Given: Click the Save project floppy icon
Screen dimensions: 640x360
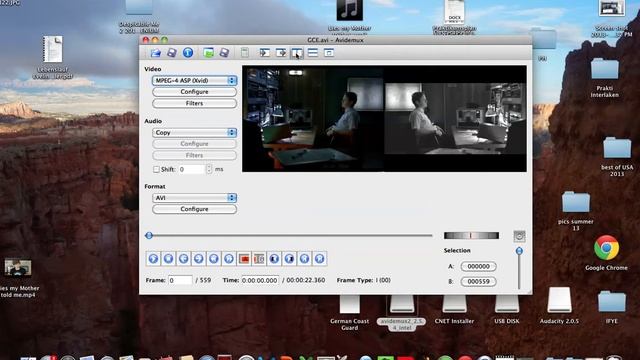Looking at the screenshot, I should pyautogui.click(x=224, y=53).
